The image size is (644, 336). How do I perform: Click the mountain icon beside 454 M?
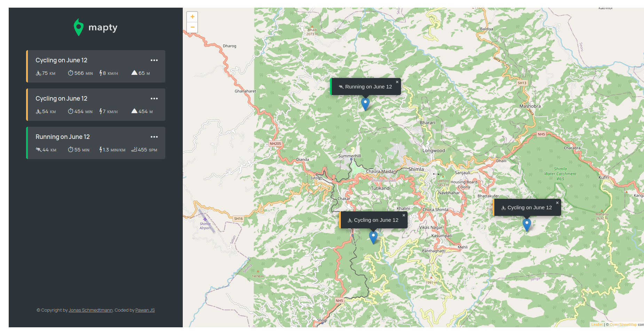pyautogui.click(x=134, y=111)
